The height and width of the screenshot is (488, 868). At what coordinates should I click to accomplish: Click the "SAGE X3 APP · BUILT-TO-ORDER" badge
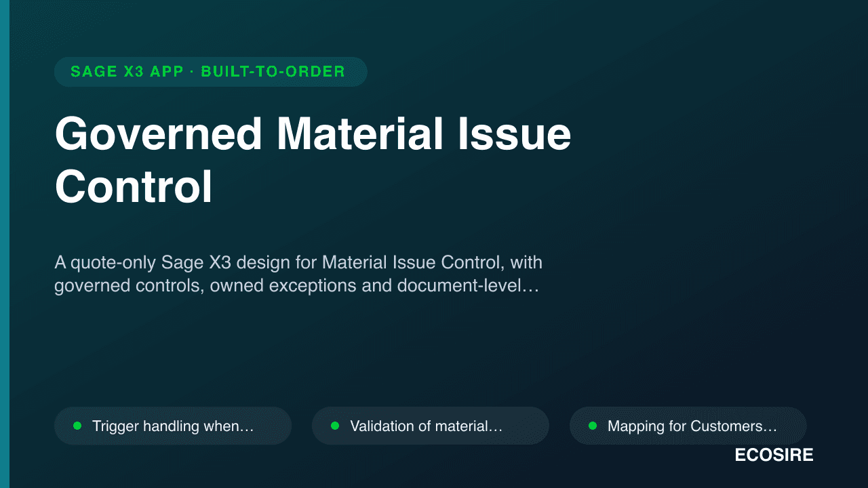pyautogui.click(x=211, y=72)
